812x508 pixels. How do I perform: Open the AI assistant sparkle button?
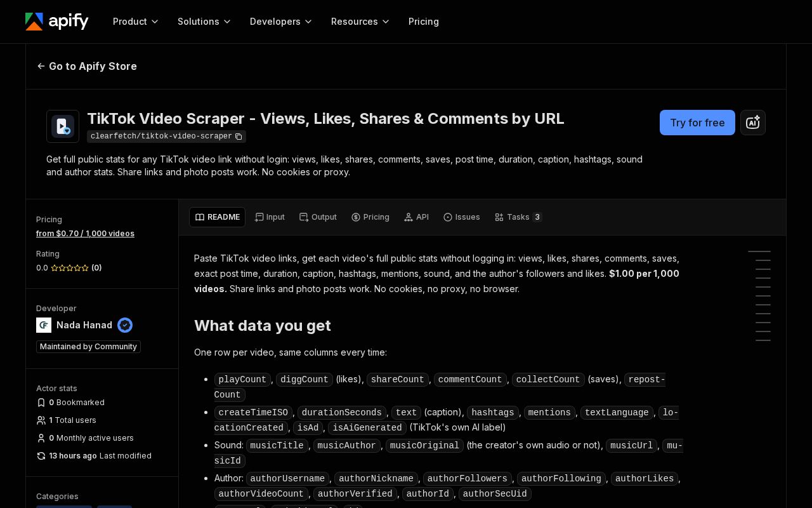pos(753,123)
